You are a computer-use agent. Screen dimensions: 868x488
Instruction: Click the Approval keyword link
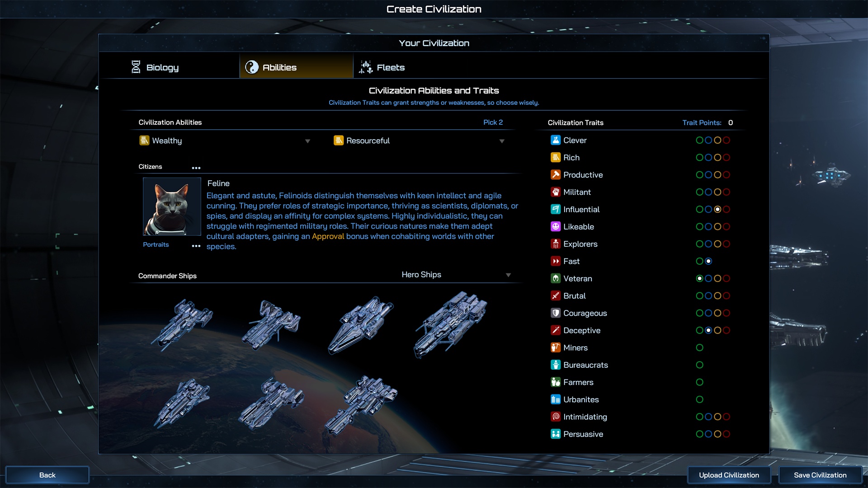328,236
